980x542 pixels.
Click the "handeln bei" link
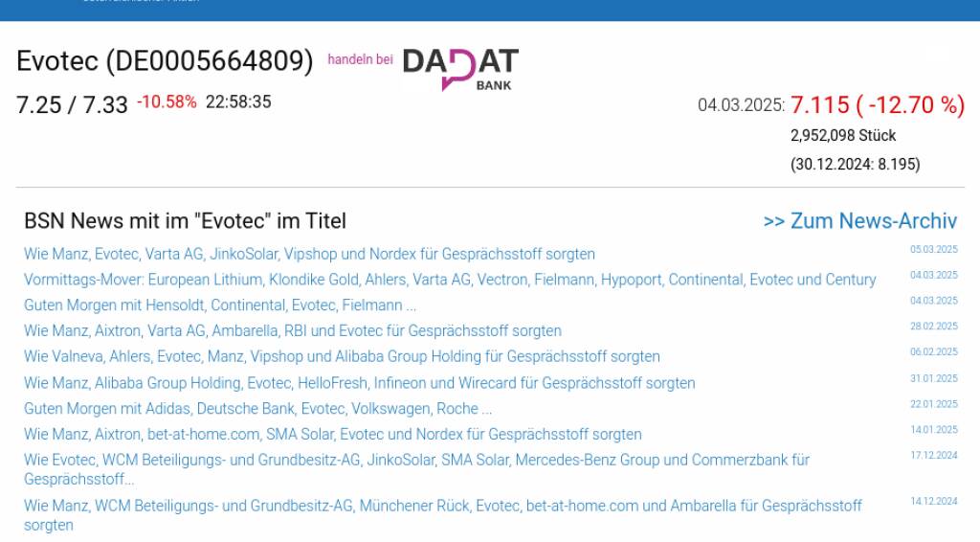coord(360,59)
